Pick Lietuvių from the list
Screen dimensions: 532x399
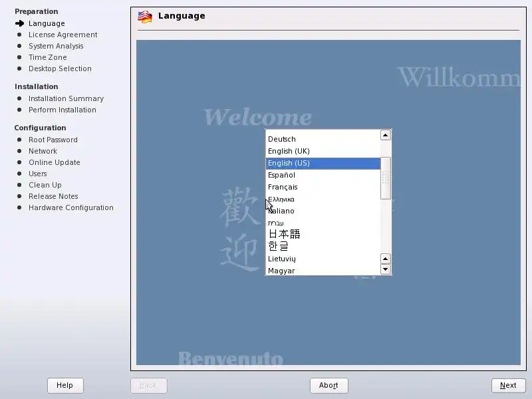pos(323,259)
